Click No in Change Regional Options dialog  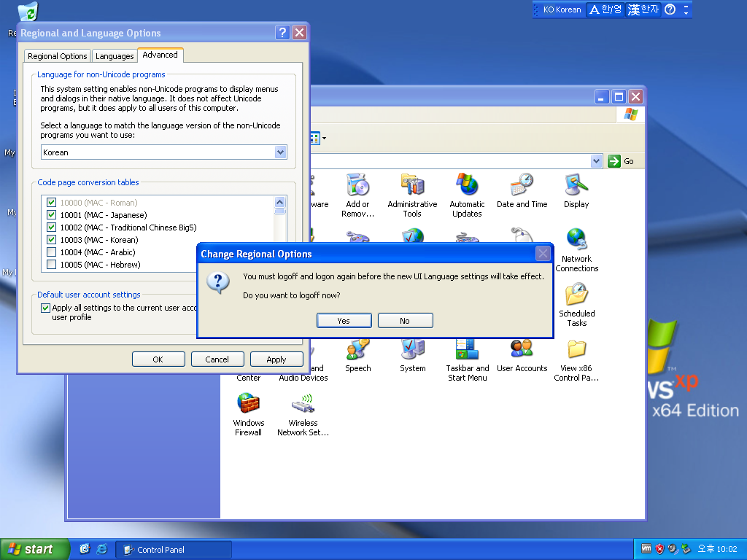click(405, 321)
